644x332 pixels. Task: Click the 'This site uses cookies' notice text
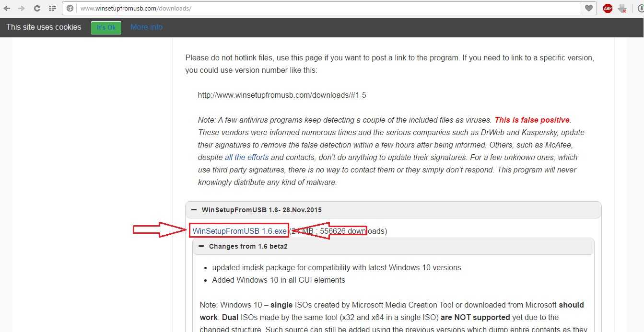click(x=44, y=27)
